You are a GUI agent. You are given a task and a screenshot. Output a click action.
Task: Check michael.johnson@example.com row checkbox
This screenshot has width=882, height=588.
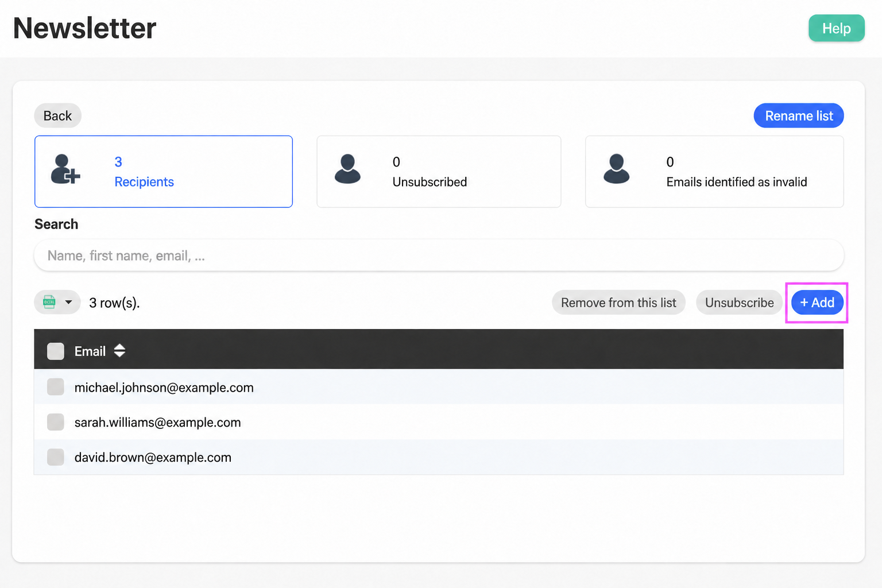pos(56,387)
